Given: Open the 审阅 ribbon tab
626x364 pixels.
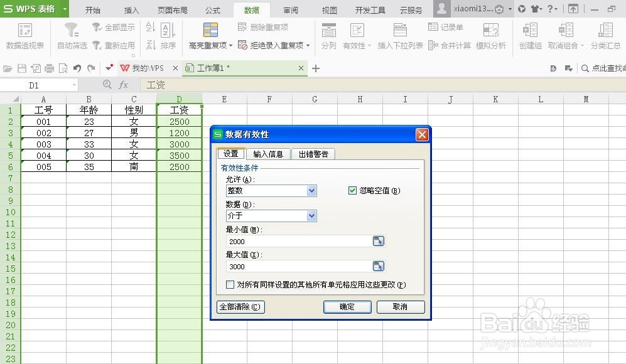Looking at the screenshot, I should 289,10.
